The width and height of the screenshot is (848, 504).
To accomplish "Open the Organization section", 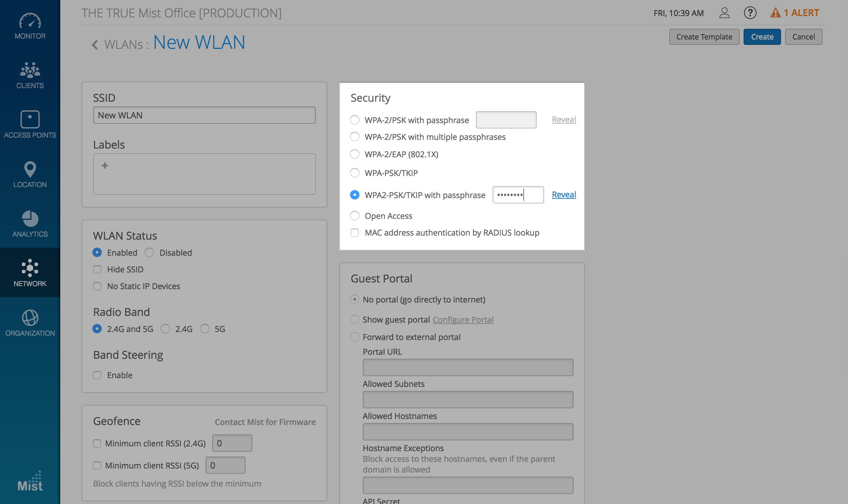I will tap(30, 323).
